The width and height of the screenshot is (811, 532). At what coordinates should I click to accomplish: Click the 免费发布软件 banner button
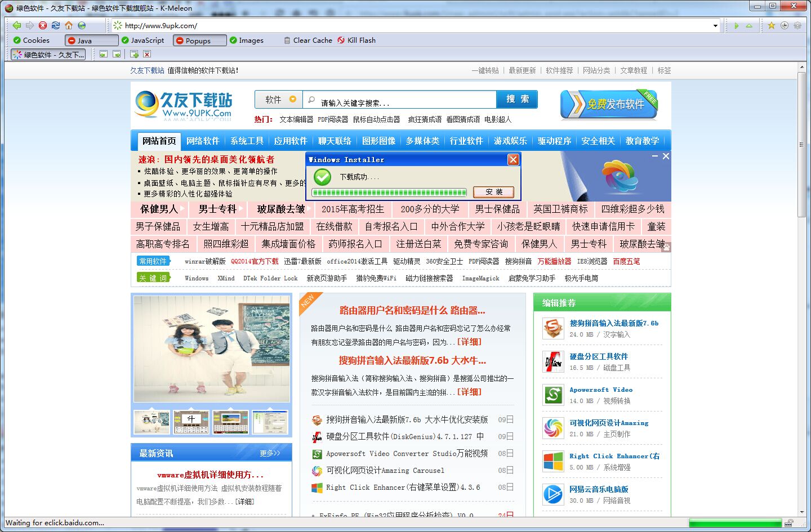609,104
